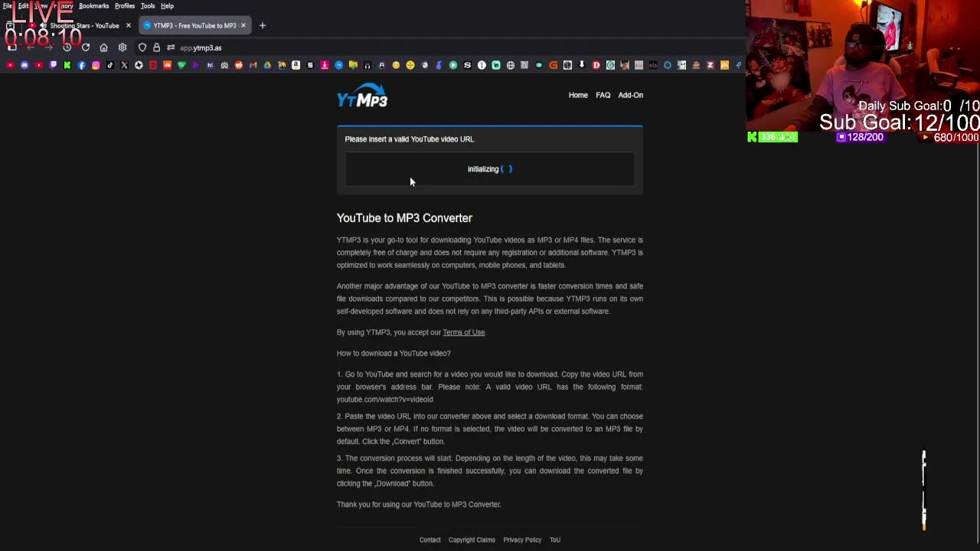980x551 pixels.
Task: Open the TikTok bookmark icon
Action: (x=110, y=65)
